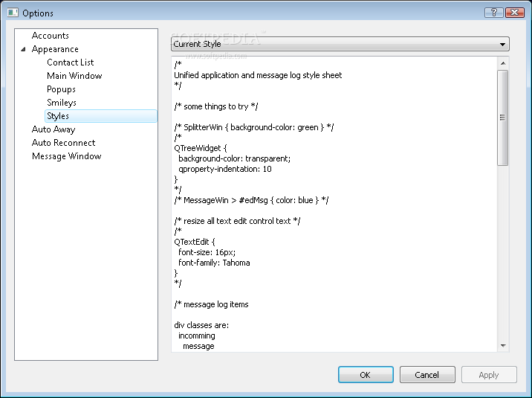The width and height of the screenshot is (532, 398).
Task: Click the OK button
Action: click(x=366, y=375)
